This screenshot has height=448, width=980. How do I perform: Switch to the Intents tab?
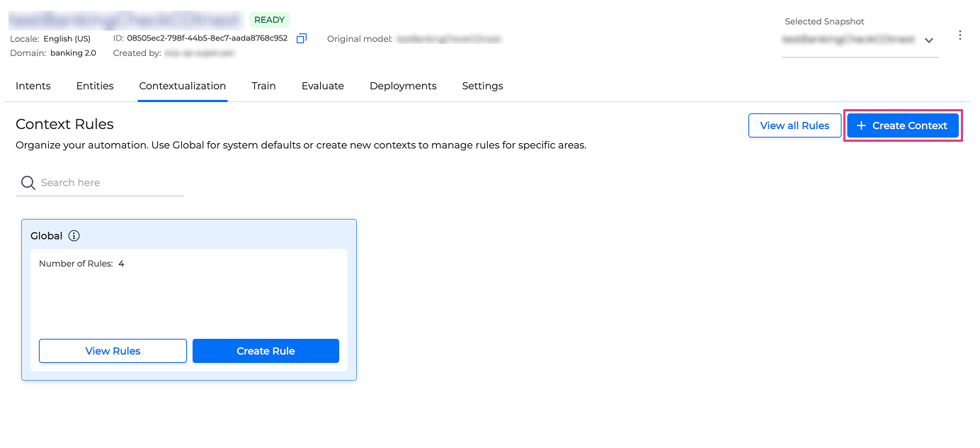click(33, 86)
